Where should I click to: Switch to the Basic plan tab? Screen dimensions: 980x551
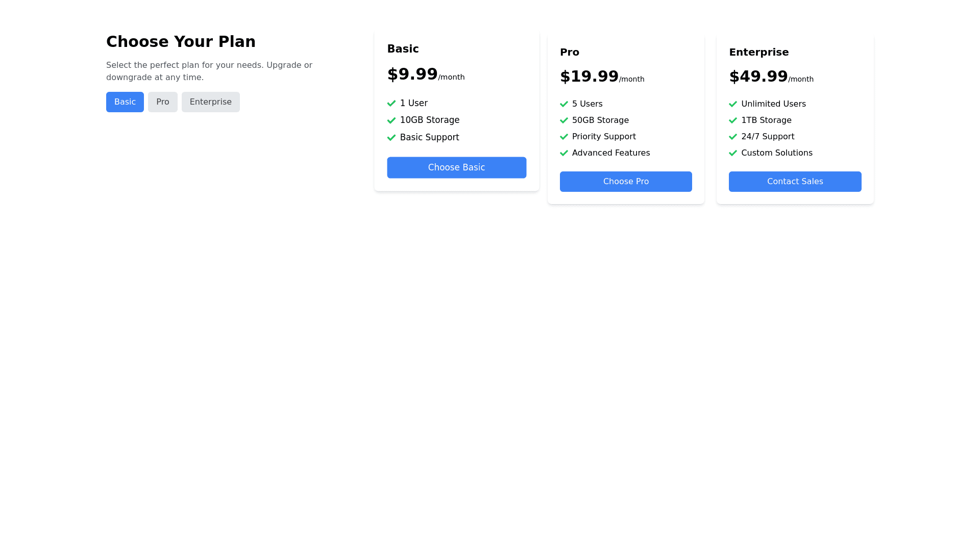[x=125, y=102]
